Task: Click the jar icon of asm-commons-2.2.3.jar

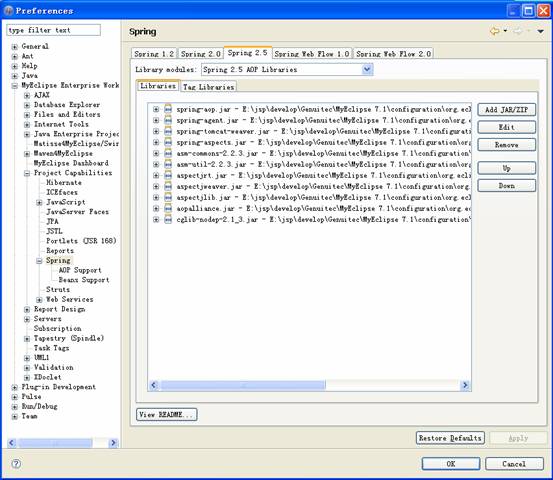Action: 168,153
